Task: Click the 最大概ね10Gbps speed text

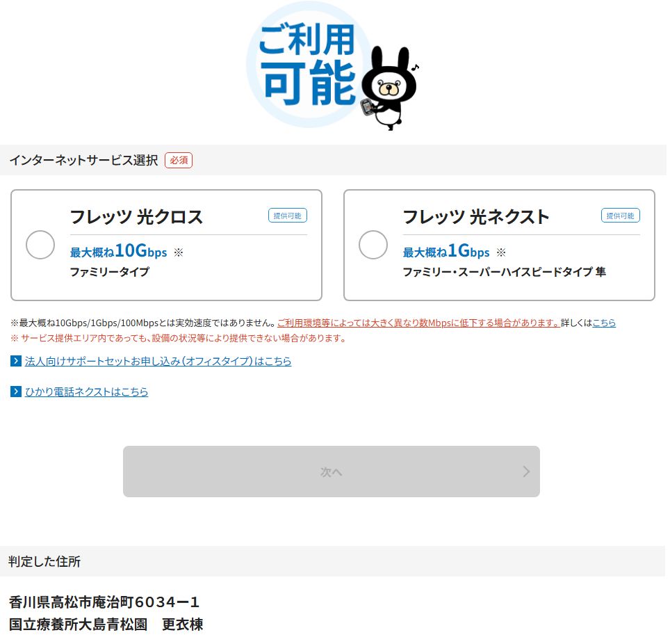Action: tap(118, 251)
